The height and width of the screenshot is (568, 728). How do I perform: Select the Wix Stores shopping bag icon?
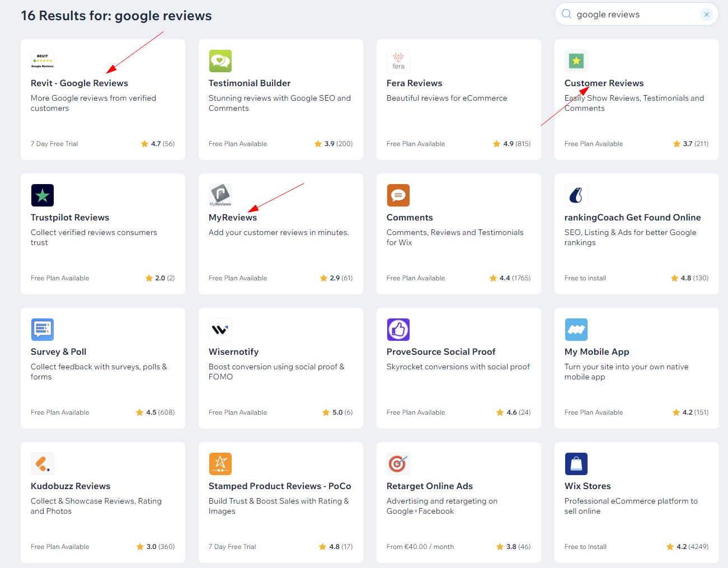[576, 464]
